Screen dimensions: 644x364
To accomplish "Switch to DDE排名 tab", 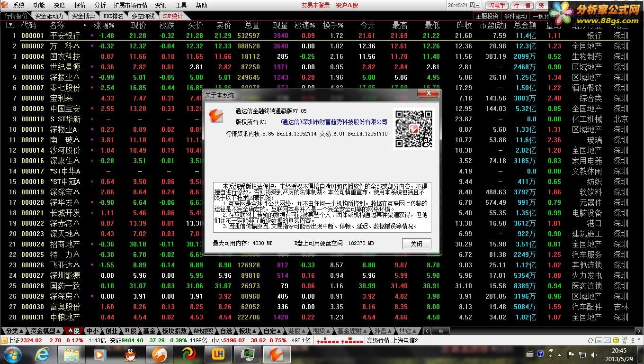I will [x=114, y=16].
